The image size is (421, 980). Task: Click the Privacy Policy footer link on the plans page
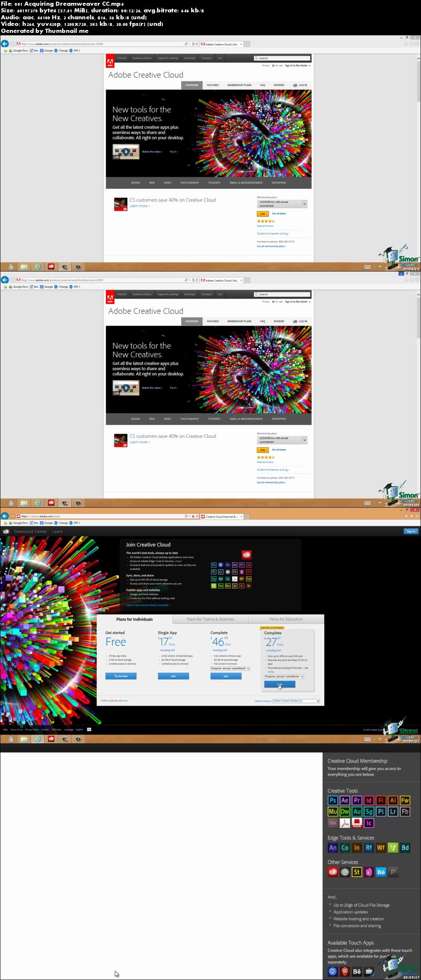pos(32,729)
